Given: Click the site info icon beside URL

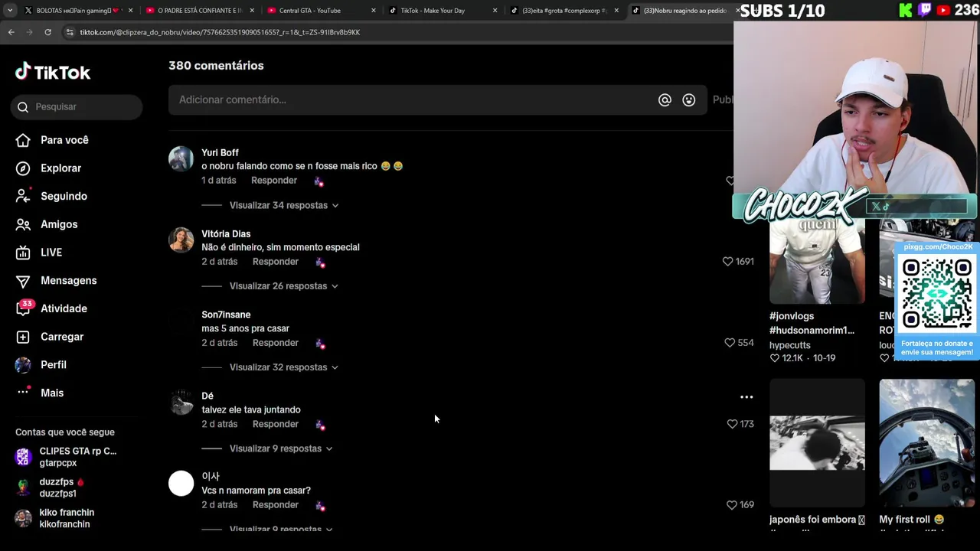Looking at the screenshot, I should 70,32.
